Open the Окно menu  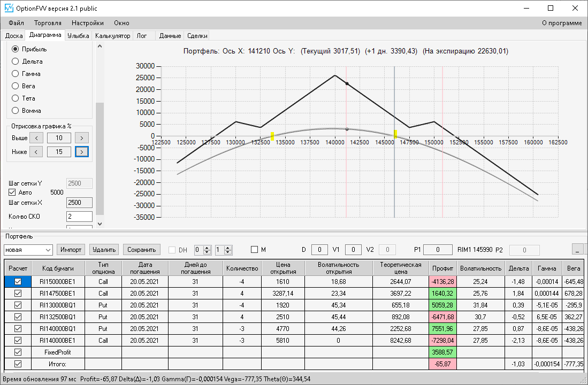pyautogui.click(x=122, y=23)
